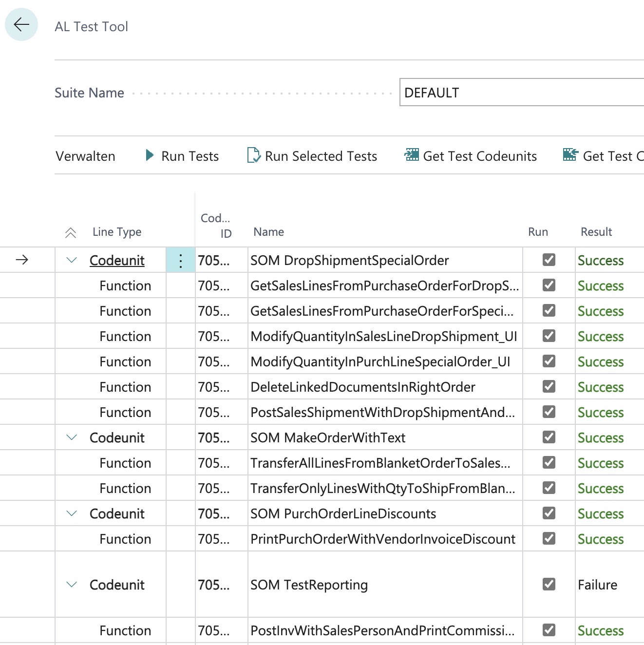Collapse the SOM TestReporting codeunit
The image size is (644, 645).
pyautogui.click(x=72, y=585)
